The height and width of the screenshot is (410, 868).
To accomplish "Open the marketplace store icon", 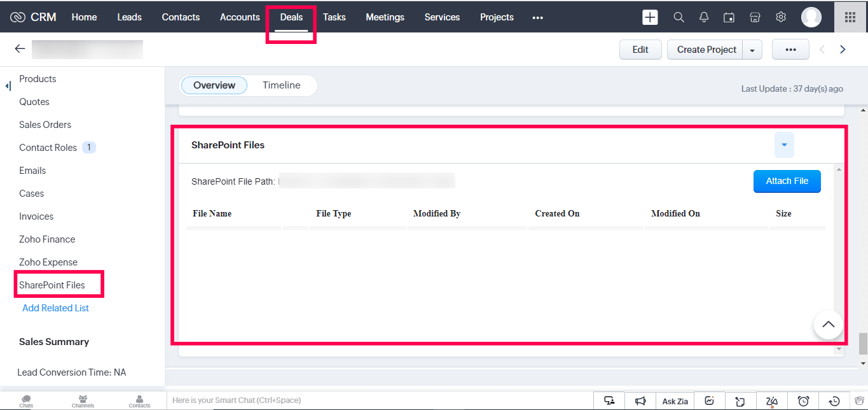I will [x=755, y=17].
